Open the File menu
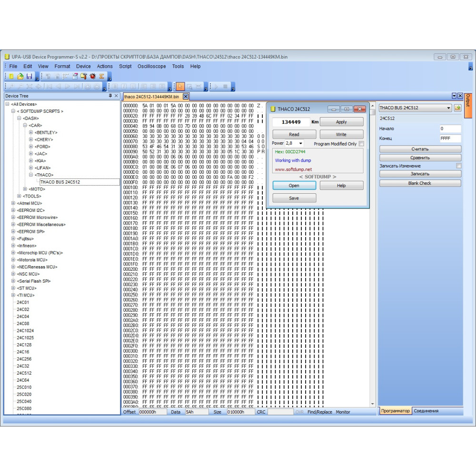This screenshot has height=476, width=476. pyautogui.click(x=13, y=66)
